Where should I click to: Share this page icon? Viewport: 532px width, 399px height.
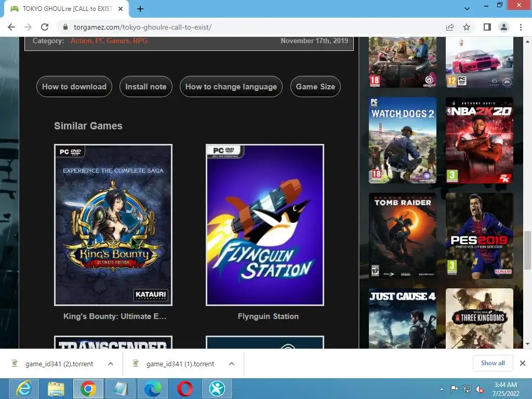click(450, 27)
